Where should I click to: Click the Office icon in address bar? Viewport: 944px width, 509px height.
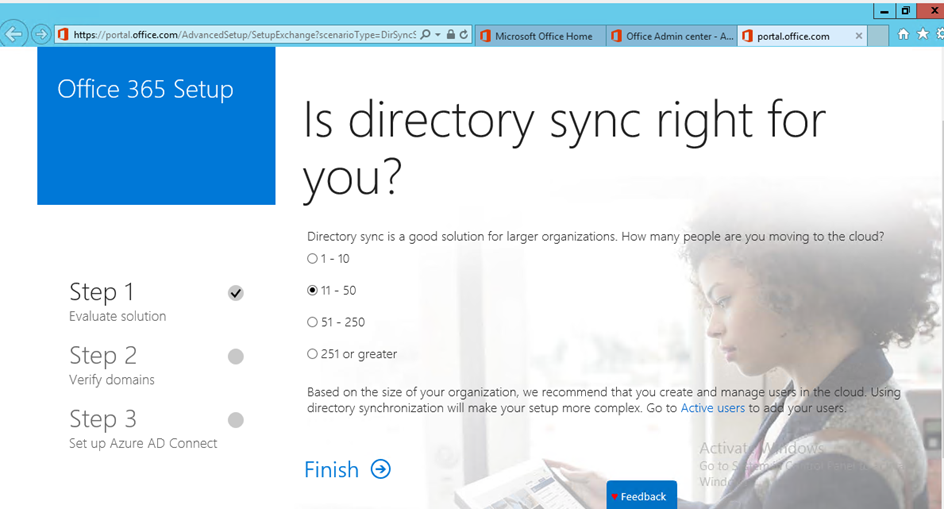click(63, 35)
